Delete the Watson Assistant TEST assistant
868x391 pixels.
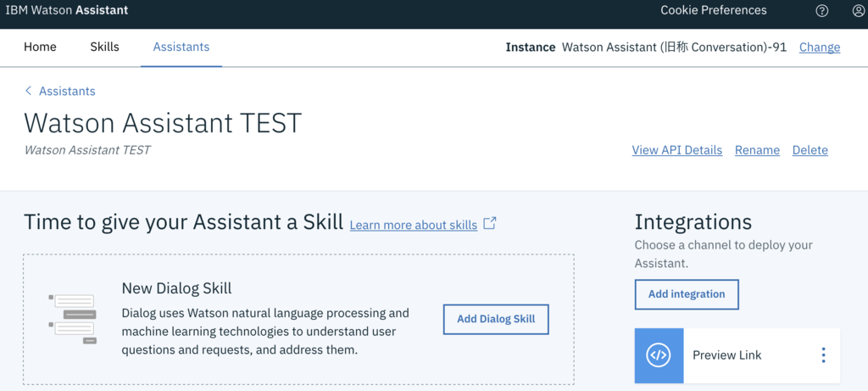pyautogui.click(x=810, y=150)
